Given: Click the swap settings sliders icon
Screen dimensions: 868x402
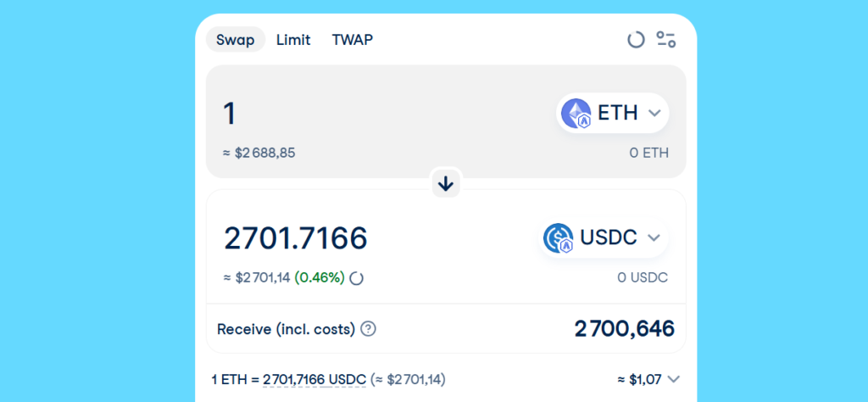Looking at the screenshot, I should [x=666, y=39].
